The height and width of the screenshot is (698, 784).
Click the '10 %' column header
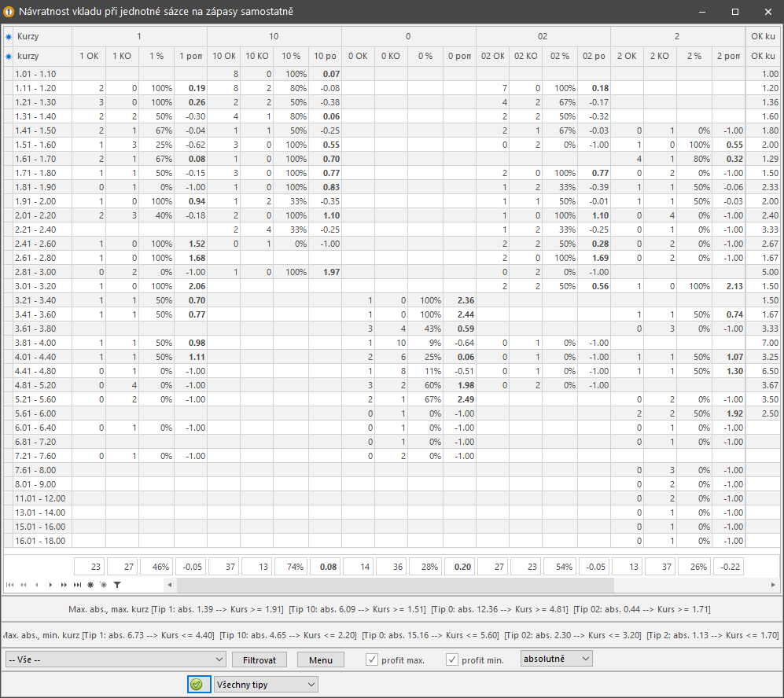pyautogui.click(x=291, y=56)
